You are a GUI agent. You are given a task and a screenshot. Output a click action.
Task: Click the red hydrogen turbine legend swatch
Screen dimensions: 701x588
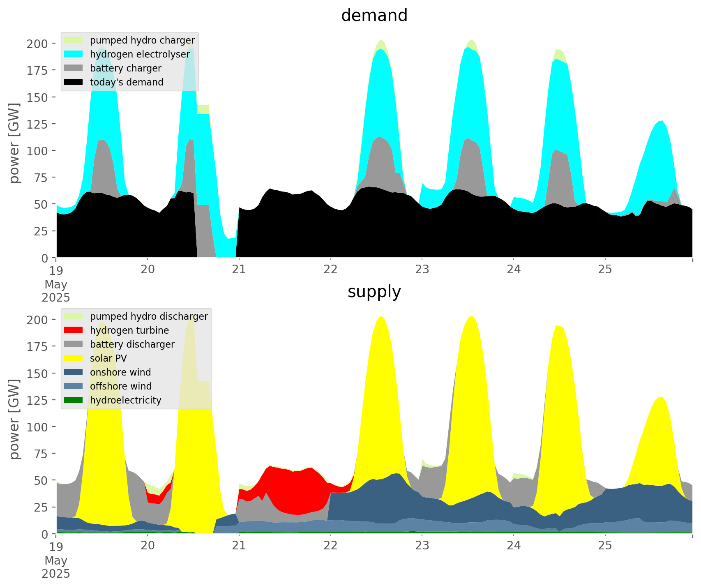[x=74, y=330]
